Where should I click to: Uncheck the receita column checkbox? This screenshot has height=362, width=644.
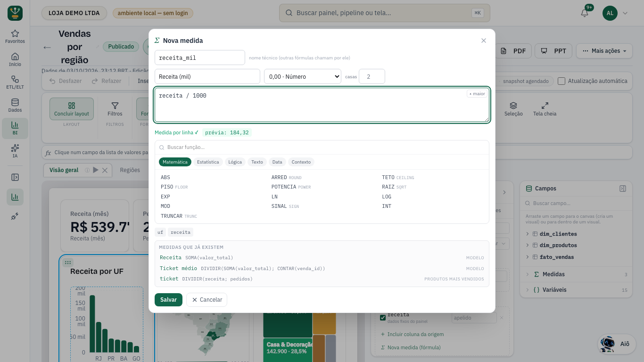coord(383,318)
